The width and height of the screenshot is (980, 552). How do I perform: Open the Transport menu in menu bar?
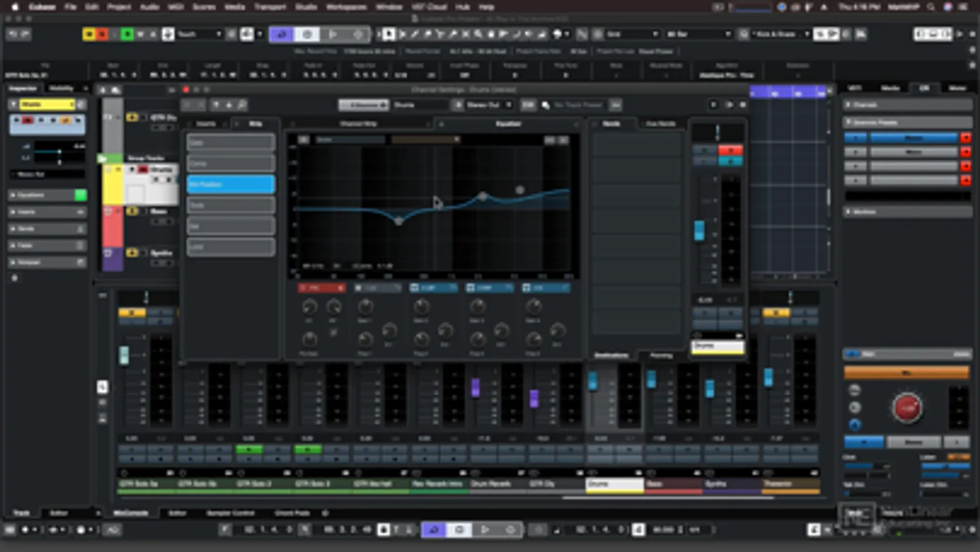pos(270,7)
